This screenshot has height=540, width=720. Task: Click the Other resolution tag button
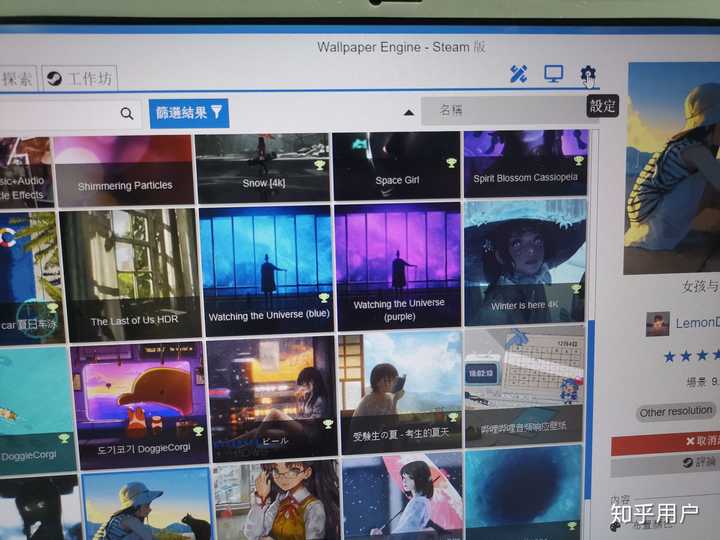(675, 411)
